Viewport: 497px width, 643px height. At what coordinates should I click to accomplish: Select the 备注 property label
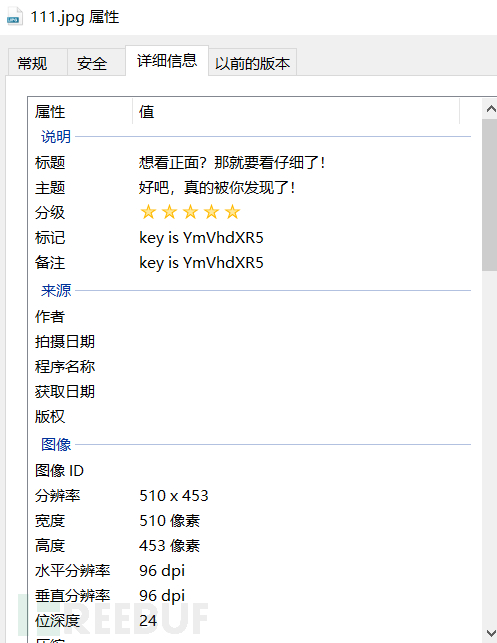[x=50, y=263]
